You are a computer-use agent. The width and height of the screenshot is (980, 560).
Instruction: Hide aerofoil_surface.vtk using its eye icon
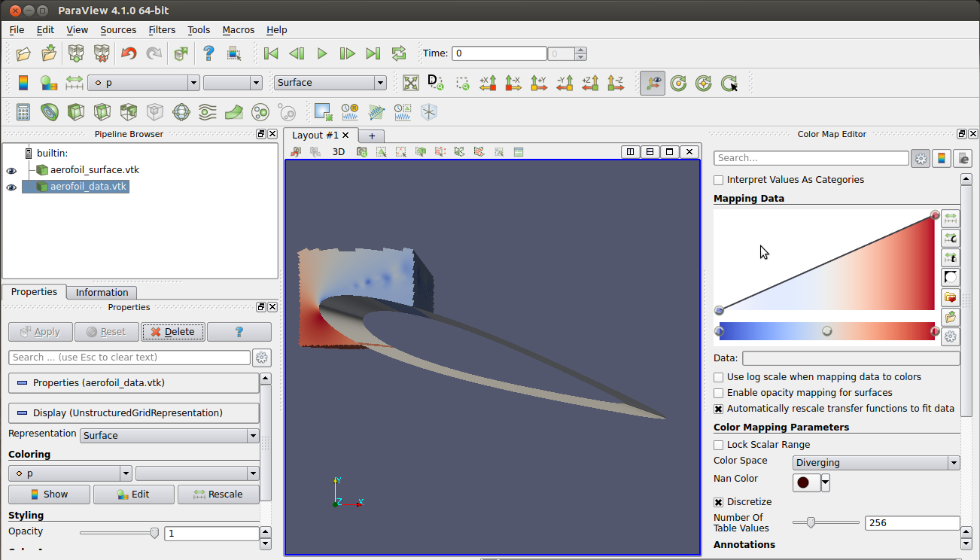[11, 171]
